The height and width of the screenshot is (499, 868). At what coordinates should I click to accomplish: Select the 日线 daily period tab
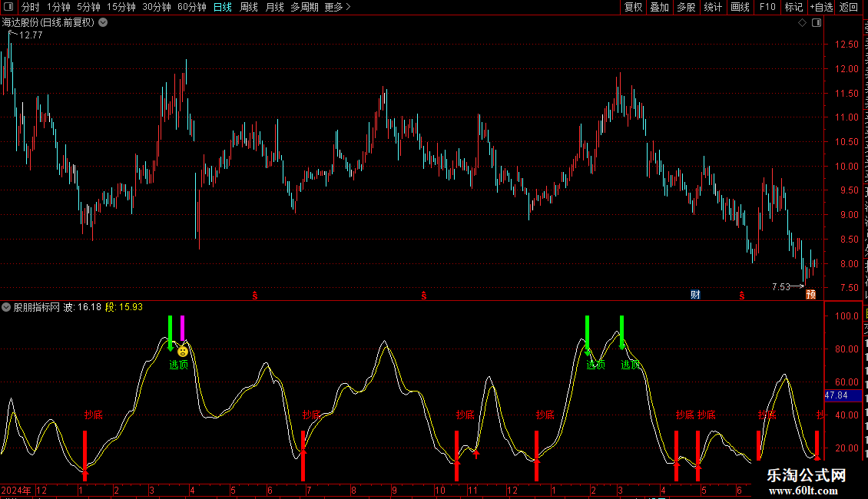coord(223,7)
